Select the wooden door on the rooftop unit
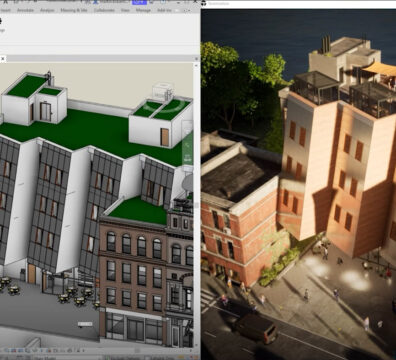The image size is (396, 360). pos(165,137)
